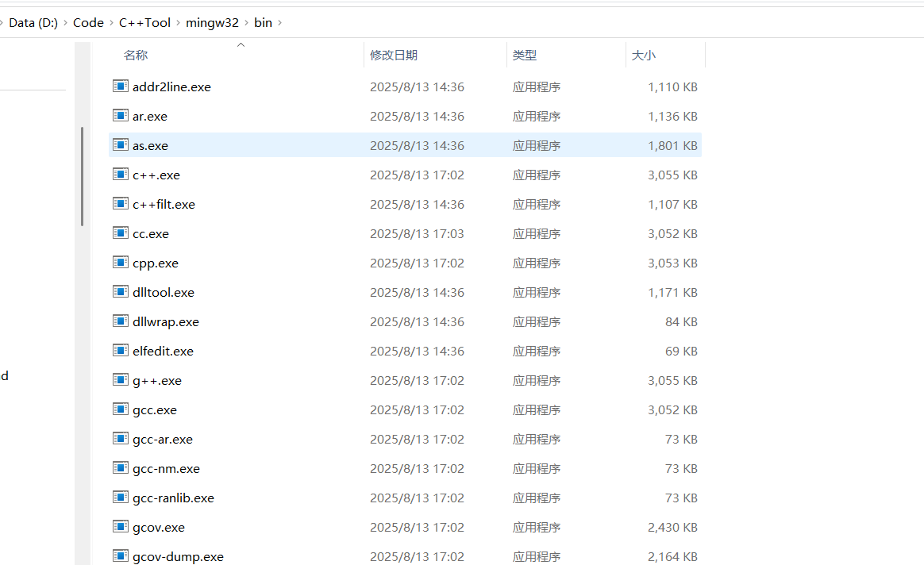
Task: Click the ar.exe file icon
Action: pos(120,116)
